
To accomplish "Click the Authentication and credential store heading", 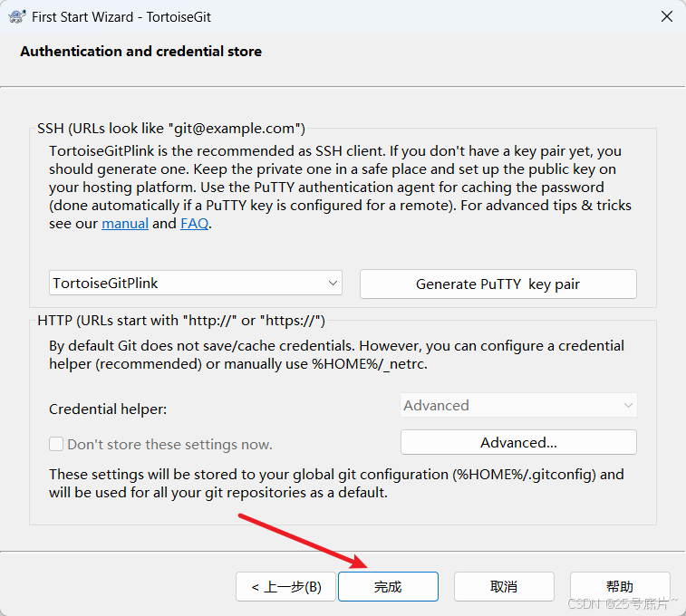I will [x=140, y=52].
